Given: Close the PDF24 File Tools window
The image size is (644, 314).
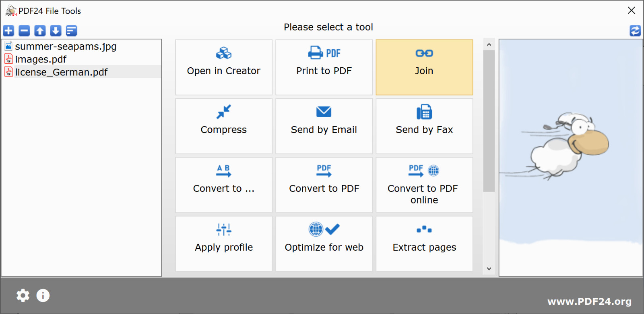Looking at the screenshot, I should [x=632, y=10].
